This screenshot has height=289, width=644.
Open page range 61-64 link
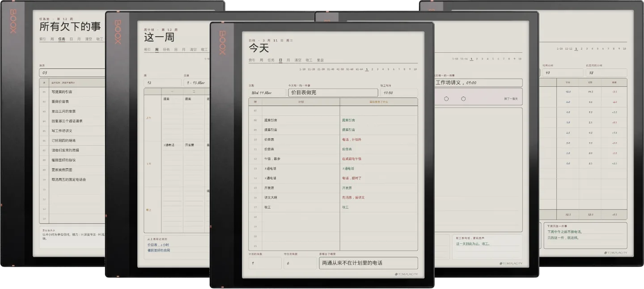359,69
